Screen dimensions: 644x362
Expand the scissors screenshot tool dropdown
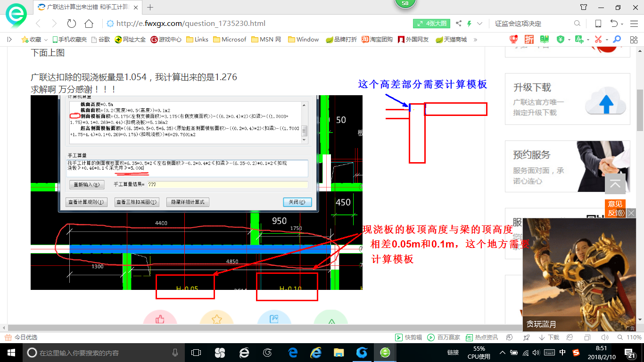click(607, 40)
